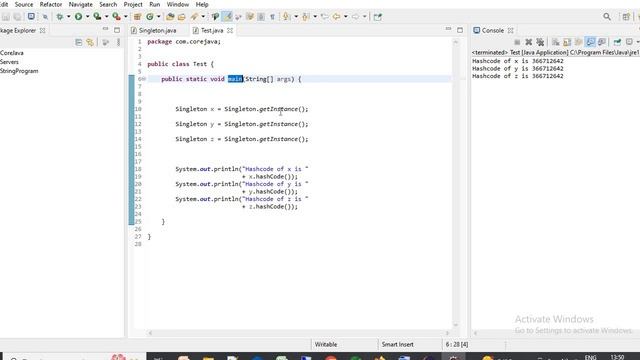Click the Open Type toolbar icon
Viewport: 640px width, 360px height.
point(170,17)
